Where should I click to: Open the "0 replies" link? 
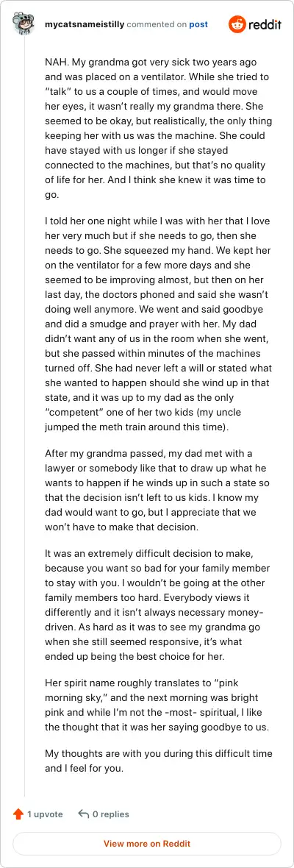coord(110,814)
